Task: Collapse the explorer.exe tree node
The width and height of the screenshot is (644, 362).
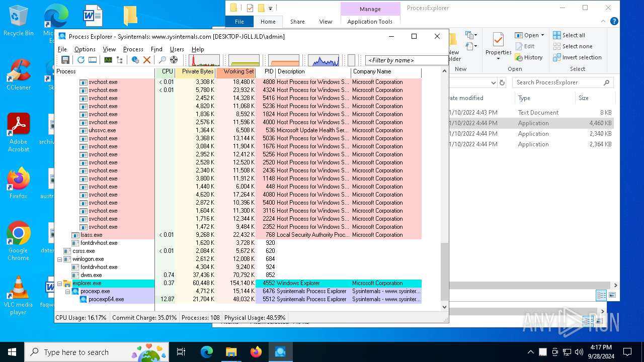Action: tap(60, 284)
